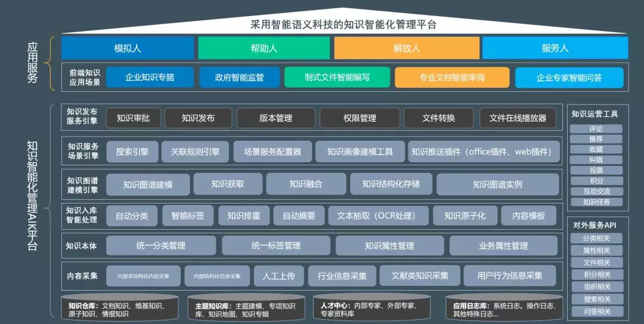
Task: Click the 自动摘要 block
Action: tap(299, 215)
